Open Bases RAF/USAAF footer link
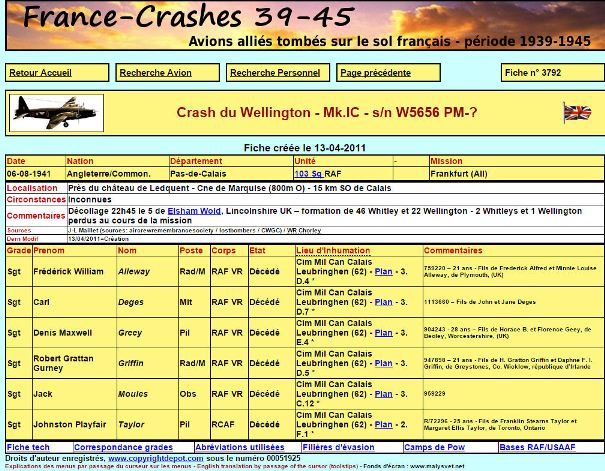 537,447
